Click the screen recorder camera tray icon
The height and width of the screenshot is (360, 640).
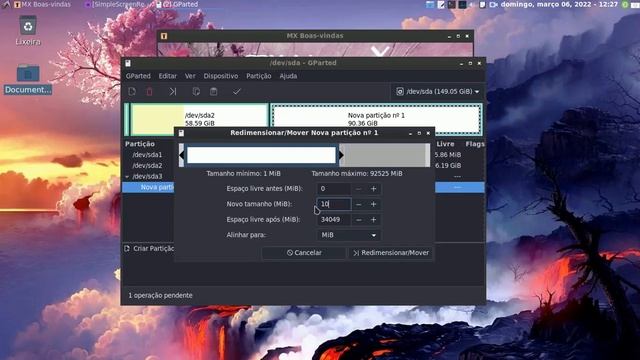tap(493, 4)
